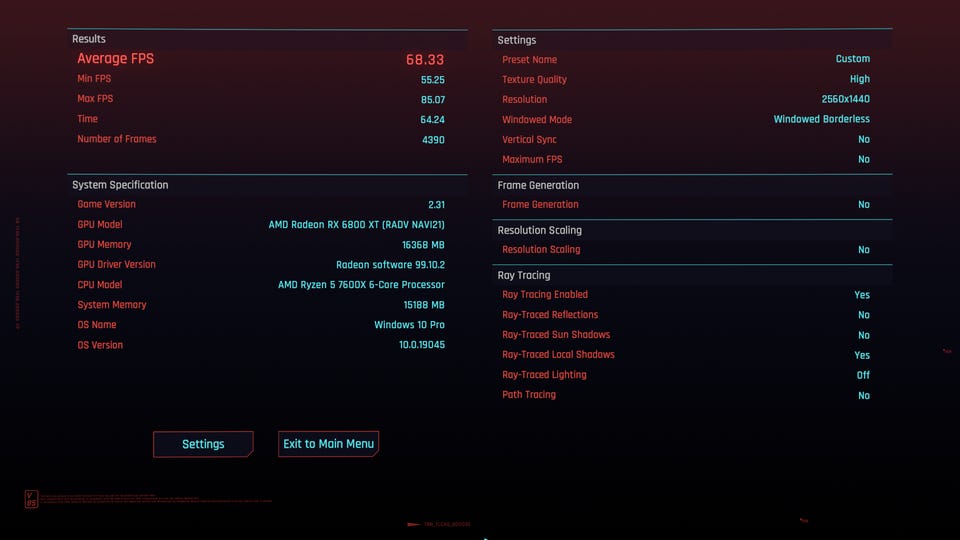Click the V logo icon at bottom left

(31, 498)
